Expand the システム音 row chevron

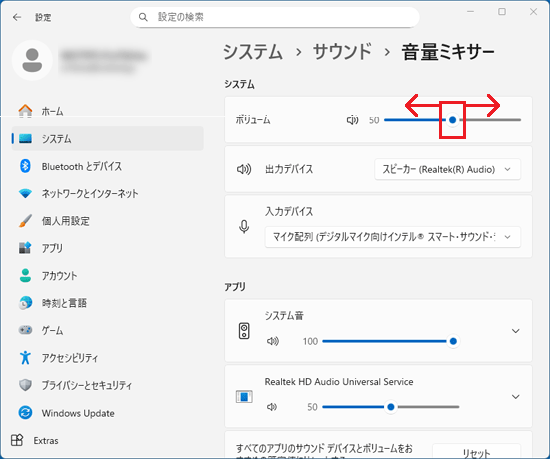pos(515,331)
